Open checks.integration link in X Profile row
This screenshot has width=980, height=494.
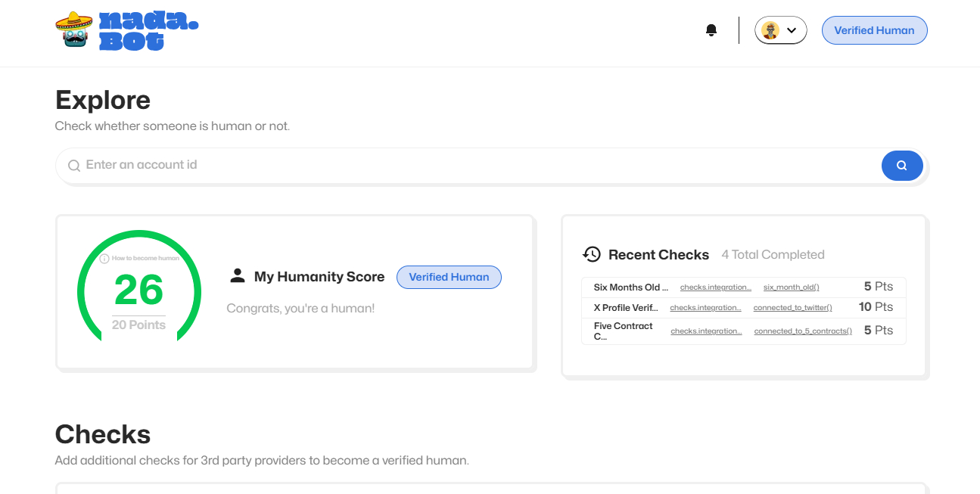(705, 308)
